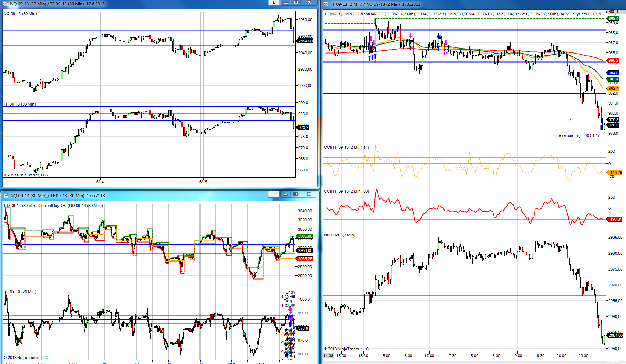The image size is (626, 364).
Task: Click the red -198,31 CCI value marker
Action: [615, 219]
